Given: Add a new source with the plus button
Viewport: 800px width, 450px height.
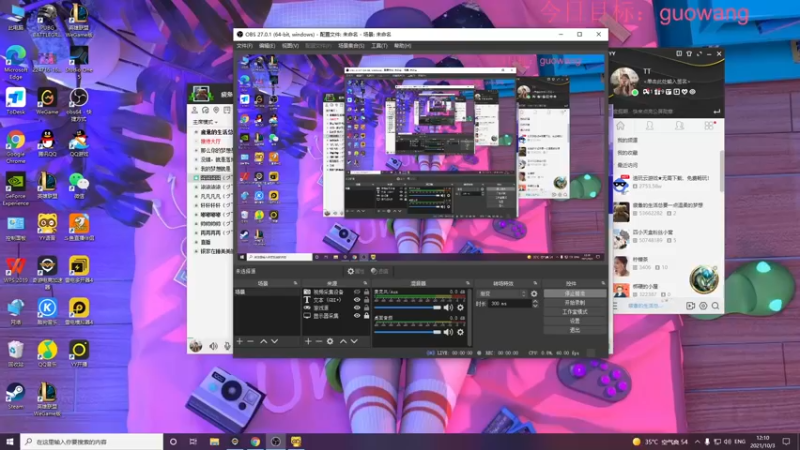Looking at the screenshot, I should [308, 341].
